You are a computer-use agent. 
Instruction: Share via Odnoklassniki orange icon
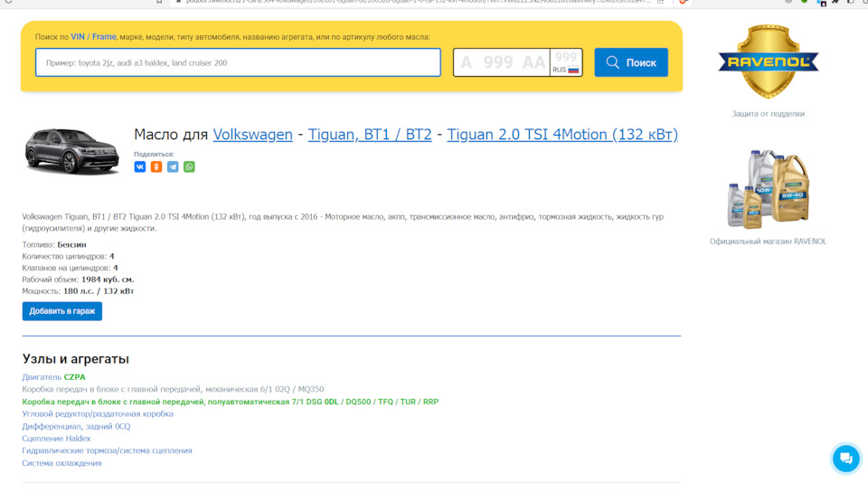[x=156, y=166]
